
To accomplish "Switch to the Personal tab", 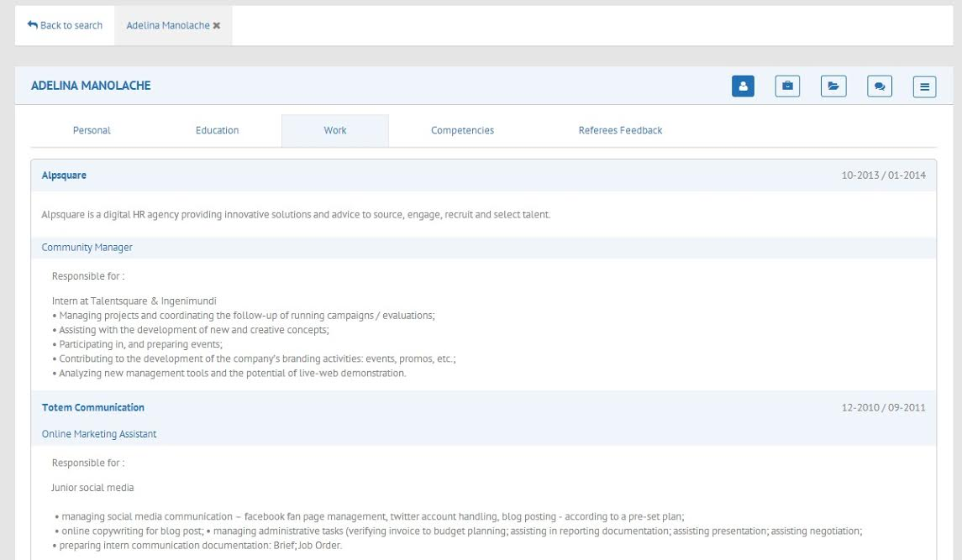I will coord(92,130).
